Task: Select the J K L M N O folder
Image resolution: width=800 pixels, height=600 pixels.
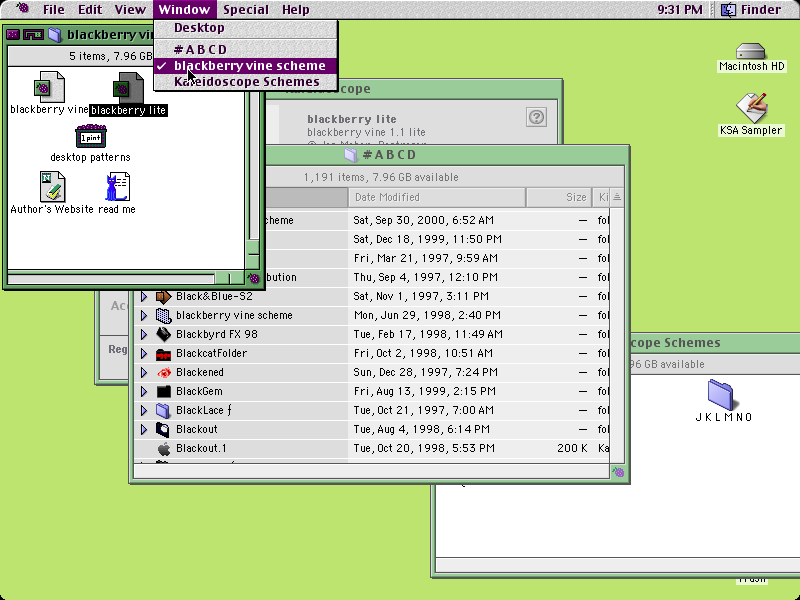Action: (x=720, y=394)
